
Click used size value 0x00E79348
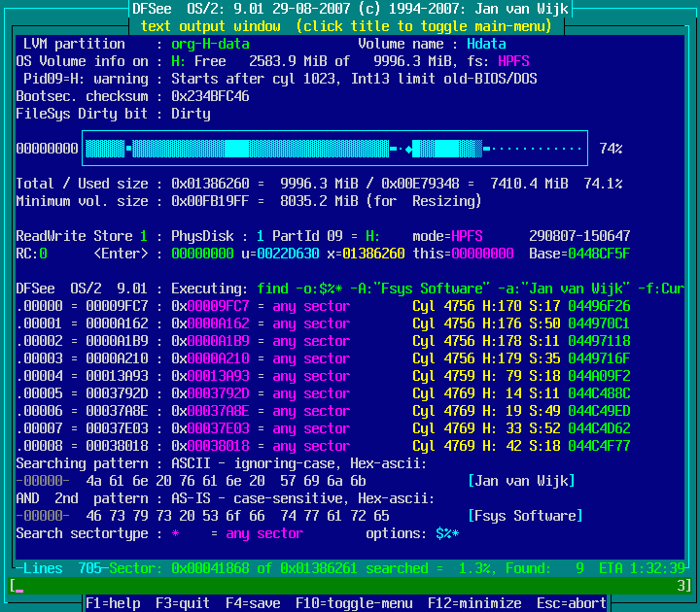point(420,184)
